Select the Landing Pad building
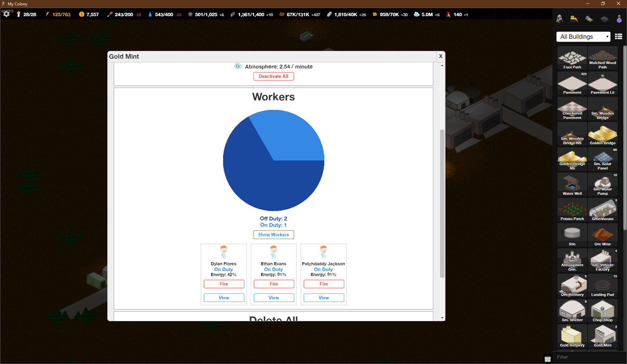This screenshot has width=627, height=364. [603, 285]
